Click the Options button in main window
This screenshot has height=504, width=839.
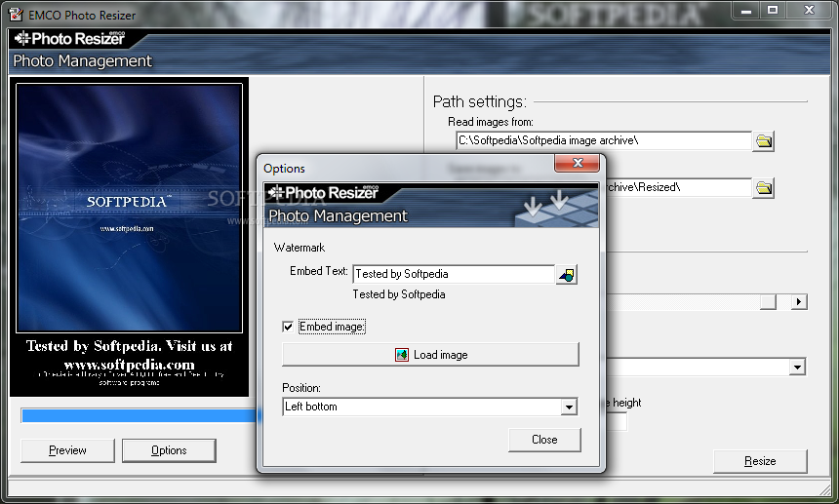(169, 450)
